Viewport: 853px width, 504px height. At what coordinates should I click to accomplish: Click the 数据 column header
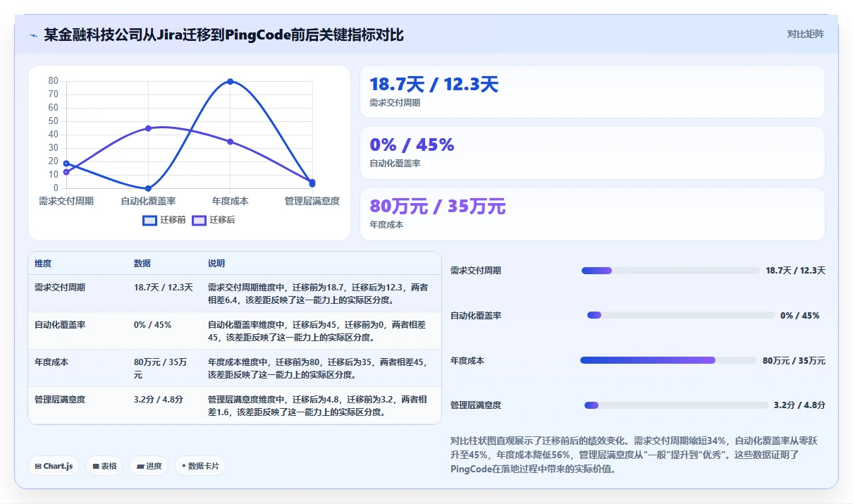tap(142, 264)
